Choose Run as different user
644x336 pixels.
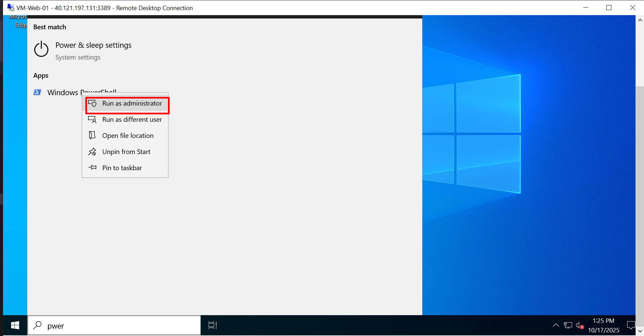(132, 120)
